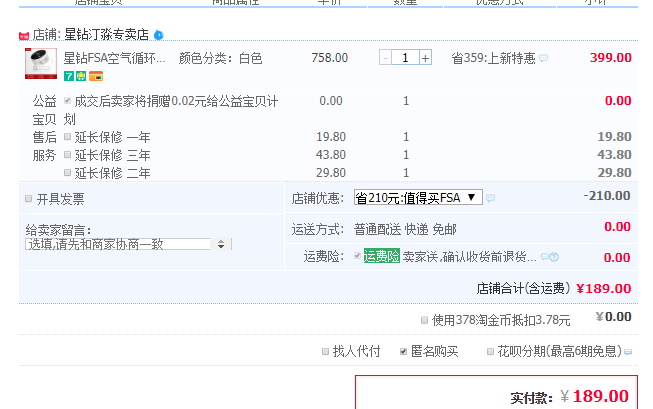Increase quantity with the plus button

pyautogui.click(x=425, y=57)
